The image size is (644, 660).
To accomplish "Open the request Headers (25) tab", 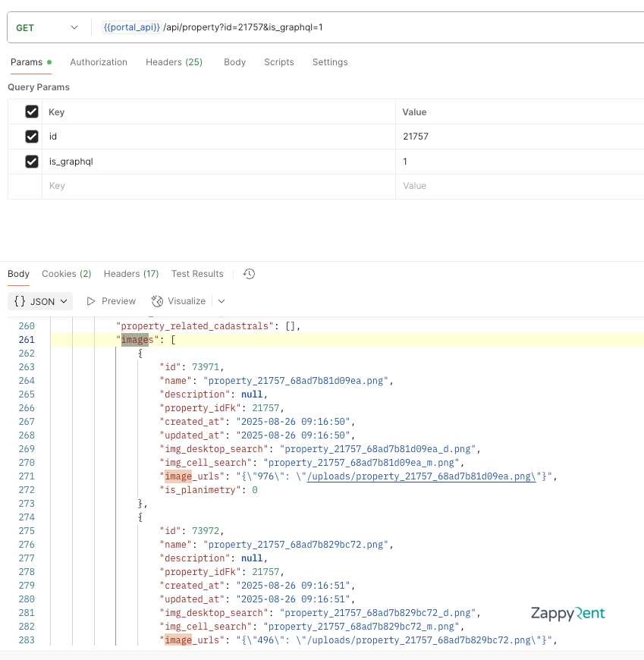I will coord(174,62).
